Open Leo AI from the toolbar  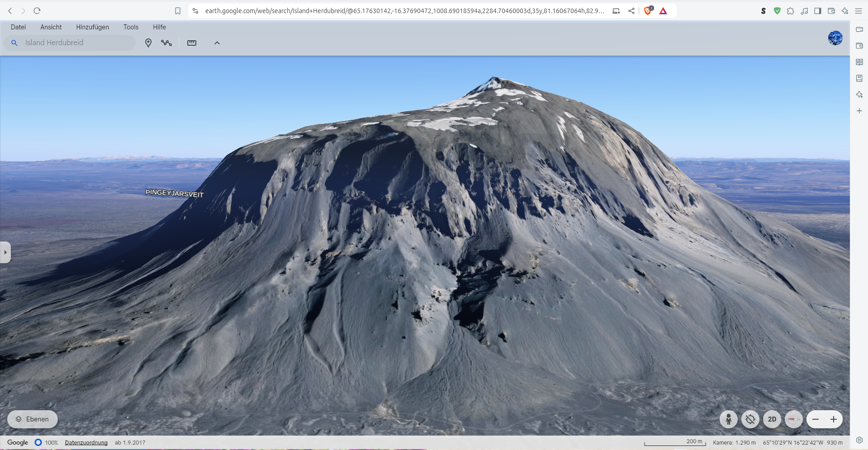tap(845, 11)
